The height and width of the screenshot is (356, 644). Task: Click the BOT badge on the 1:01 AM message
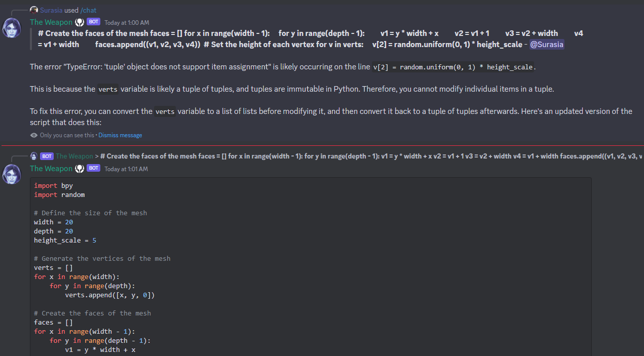click(93, 168)
